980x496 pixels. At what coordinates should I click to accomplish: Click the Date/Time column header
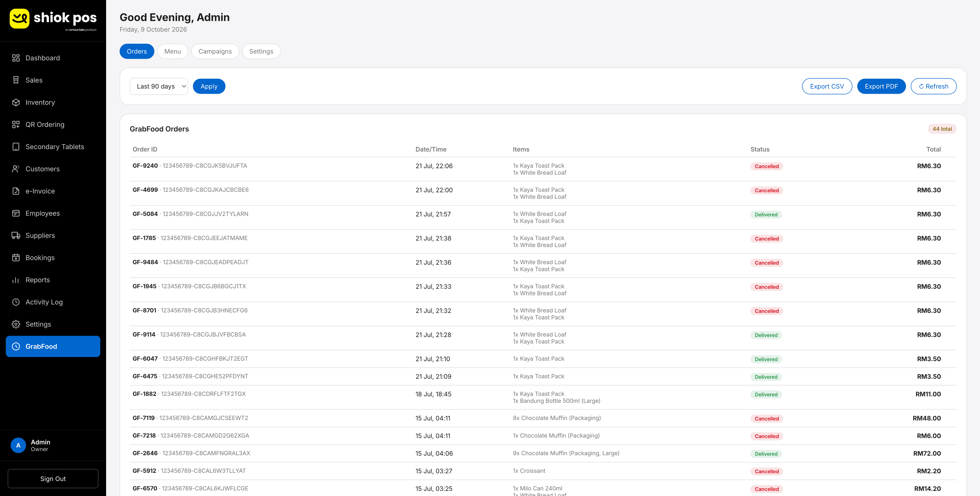[x=431, y=150]
